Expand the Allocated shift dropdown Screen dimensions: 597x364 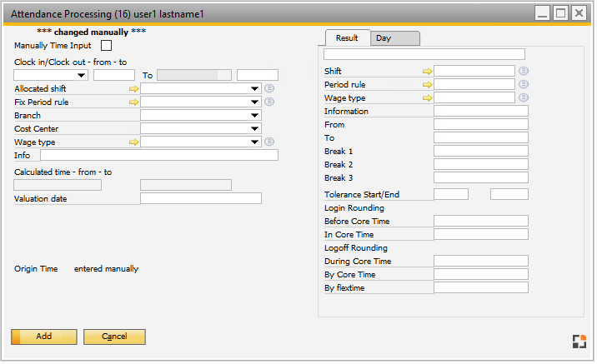click(255, 88)
